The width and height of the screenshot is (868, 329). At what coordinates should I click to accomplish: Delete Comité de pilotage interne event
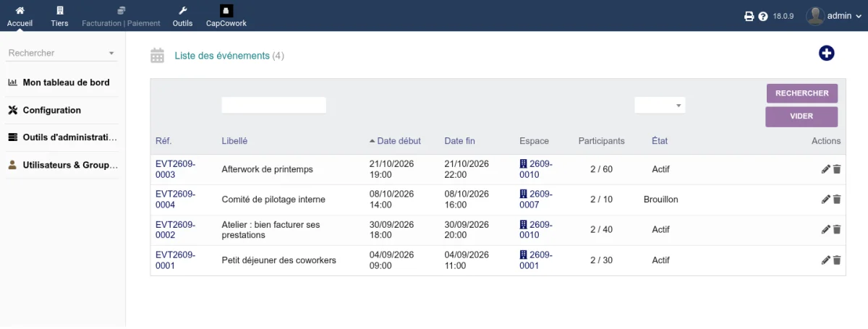(x=837, y=200)
